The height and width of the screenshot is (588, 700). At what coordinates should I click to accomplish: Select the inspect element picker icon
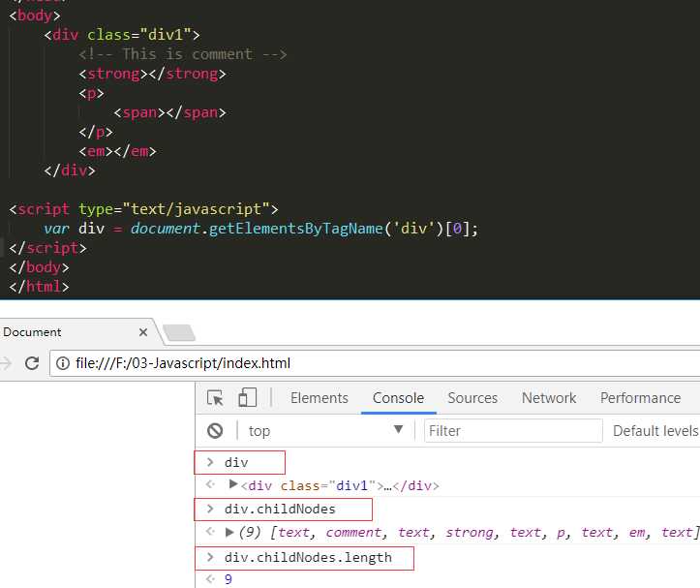[215, 397]
